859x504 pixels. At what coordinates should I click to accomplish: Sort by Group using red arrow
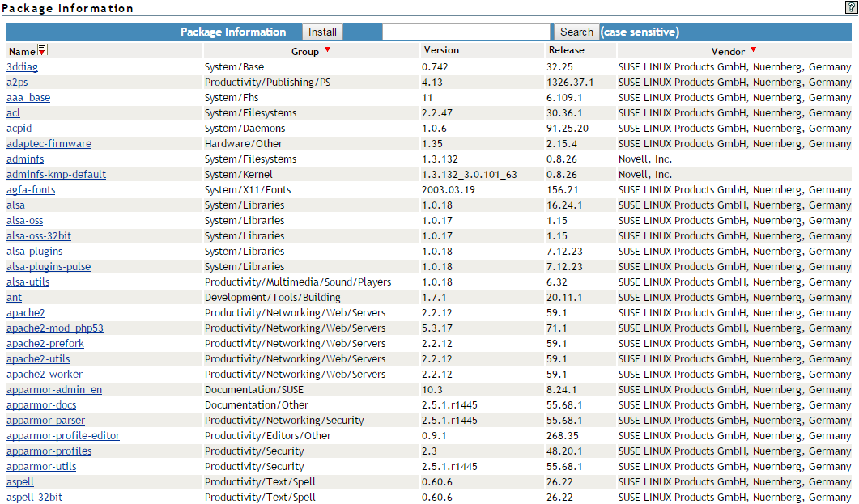click(x=327, y=50)
